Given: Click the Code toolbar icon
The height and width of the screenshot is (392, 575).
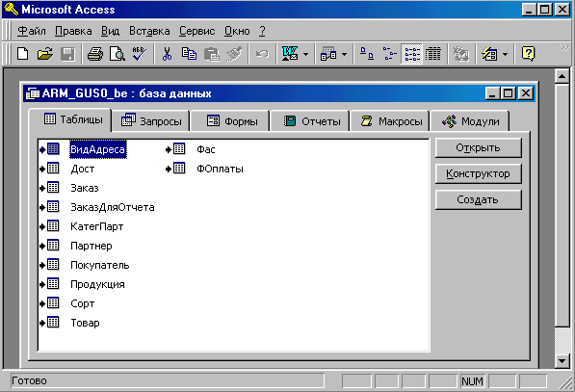Looking at the screenshot, I should pos(461,54).
